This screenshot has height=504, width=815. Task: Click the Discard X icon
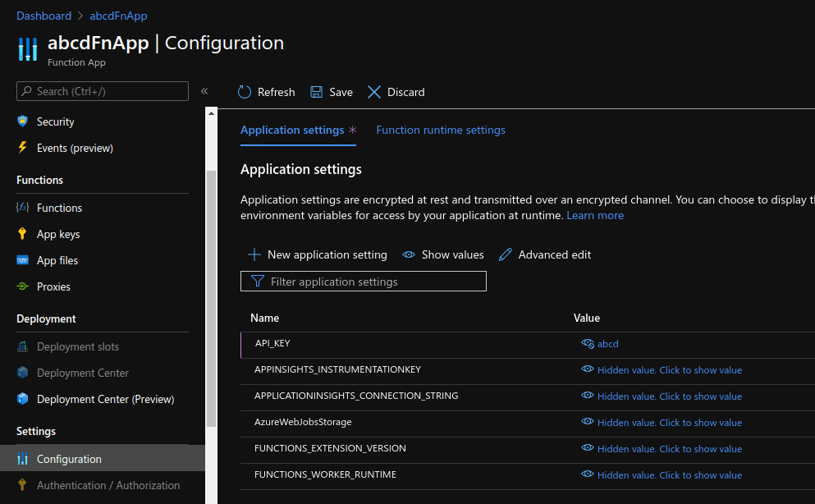point(374,92)
